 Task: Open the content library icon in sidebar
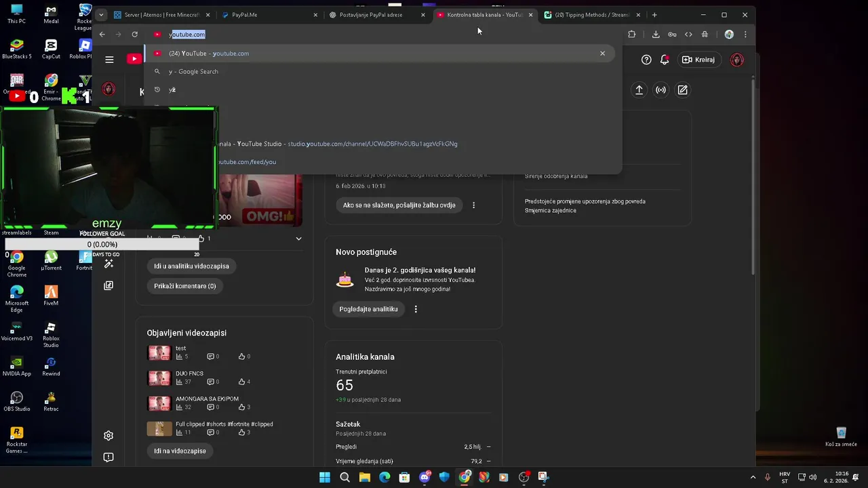coord(108,285)
